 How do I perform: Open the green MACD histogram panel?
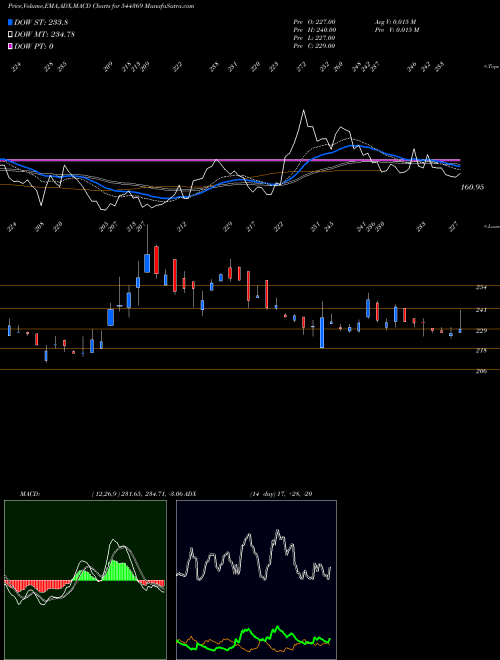pos(85,580)
